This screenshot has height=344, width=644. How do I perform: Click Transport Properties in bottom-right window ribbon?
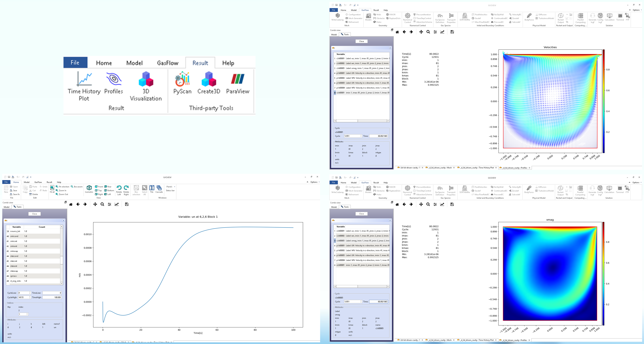(451, 191)
